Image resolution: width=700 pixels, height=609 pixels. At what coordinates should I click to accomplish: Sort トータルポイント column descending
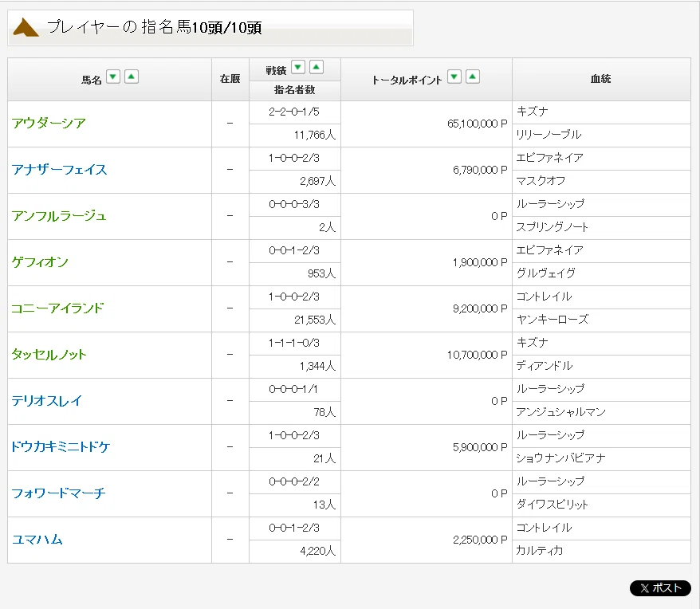tap(454, 77)
